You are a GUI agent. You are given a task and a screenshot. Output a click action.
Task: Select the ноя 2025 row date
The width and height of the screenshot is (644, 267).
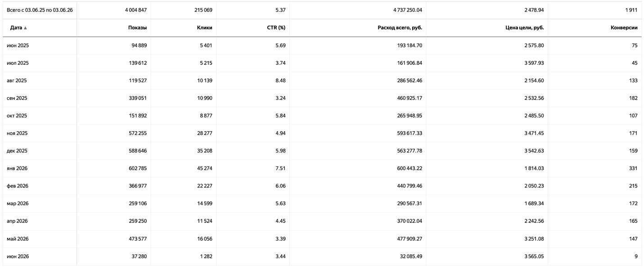click(x=17, y=133)
